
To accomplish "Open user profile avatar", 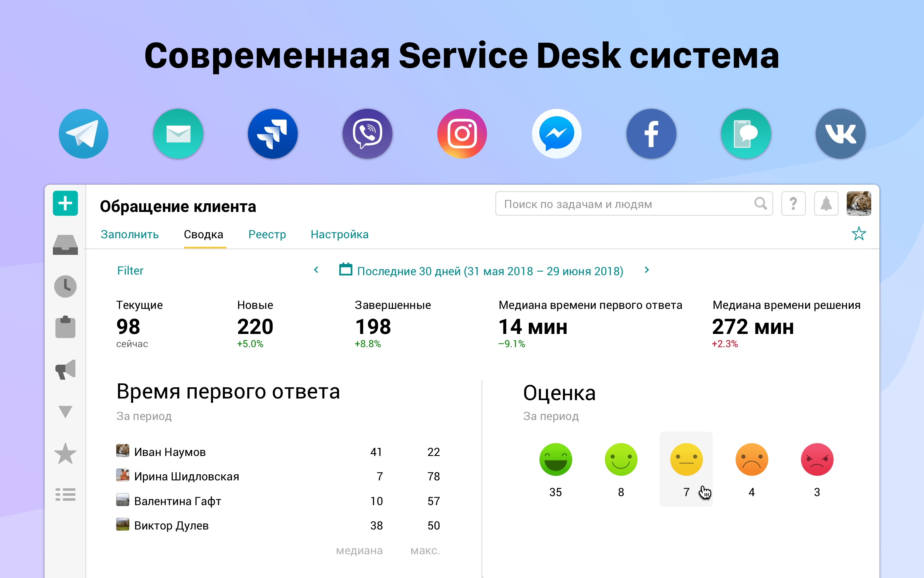I will coord(859,204).
